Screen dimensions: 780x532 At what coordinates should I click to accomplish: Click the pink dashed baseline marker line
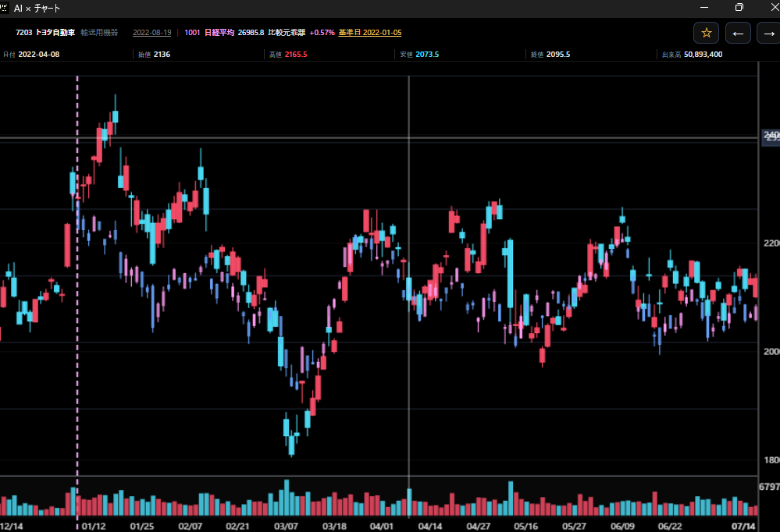pos(77,298)
